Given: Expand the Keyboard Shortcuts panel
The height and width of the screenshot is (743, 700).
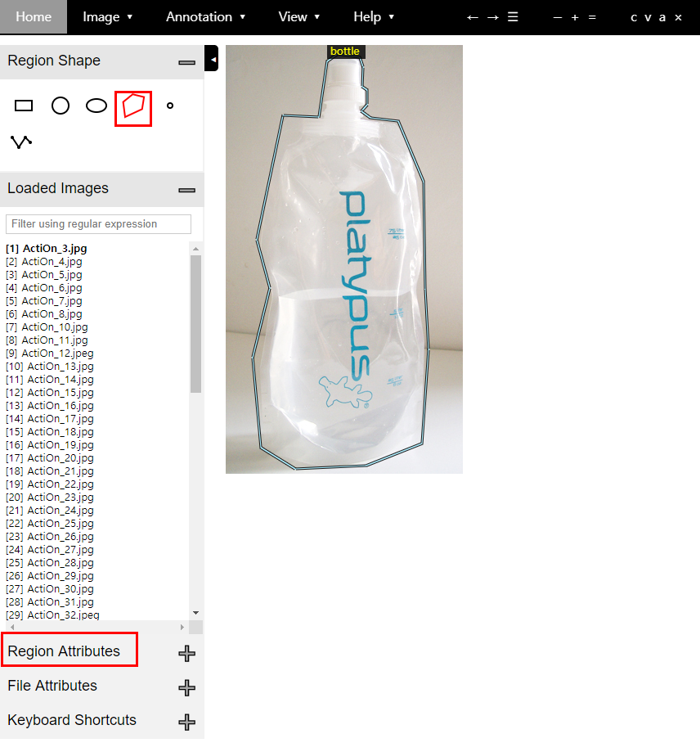Looking at the screenshot, I should [x=186, y=723].
